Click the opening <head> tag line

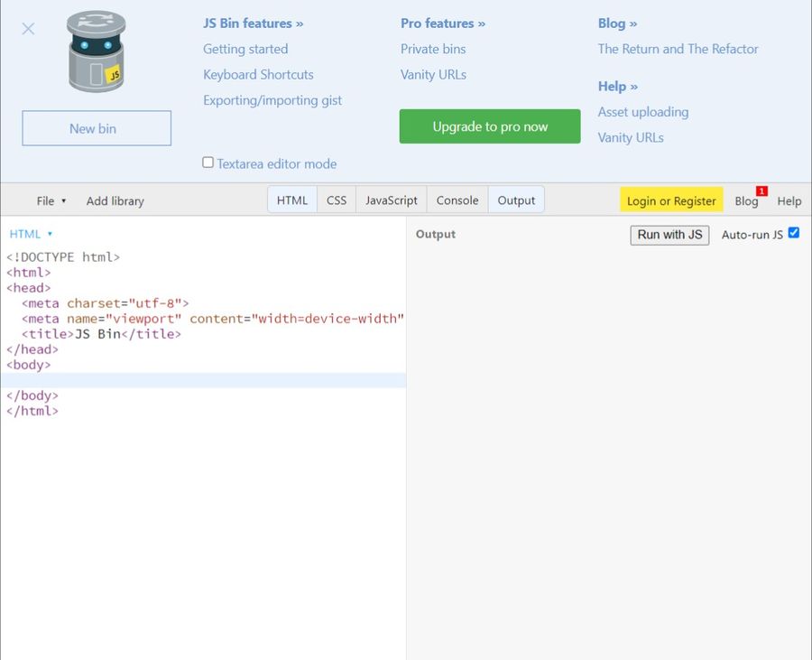point(29,288)
